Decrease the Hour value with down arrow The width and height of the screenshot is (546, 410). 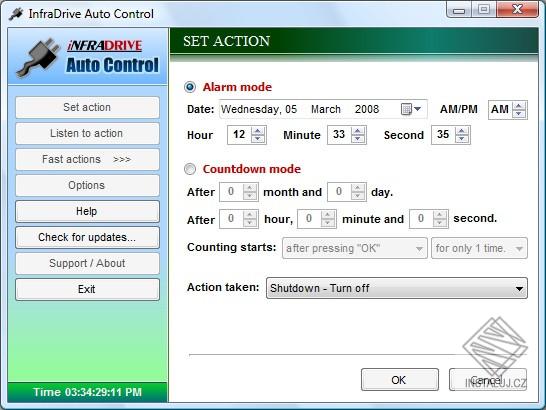(258, 139)
